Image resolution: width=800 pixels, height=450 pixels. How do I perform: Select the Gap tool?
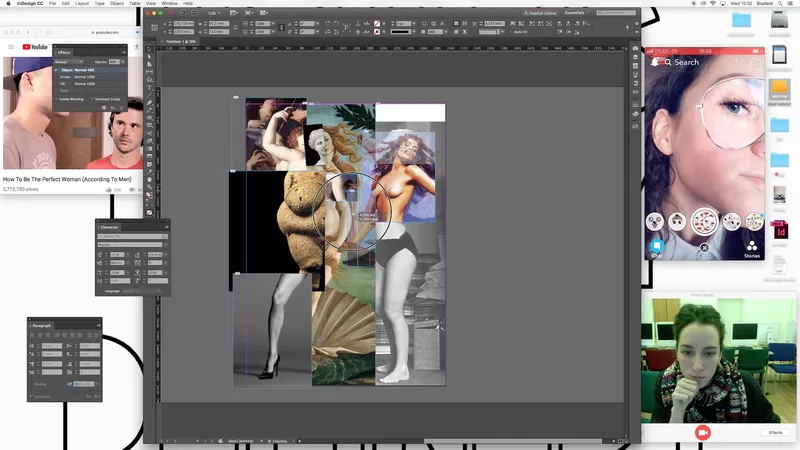coord(149,72)
